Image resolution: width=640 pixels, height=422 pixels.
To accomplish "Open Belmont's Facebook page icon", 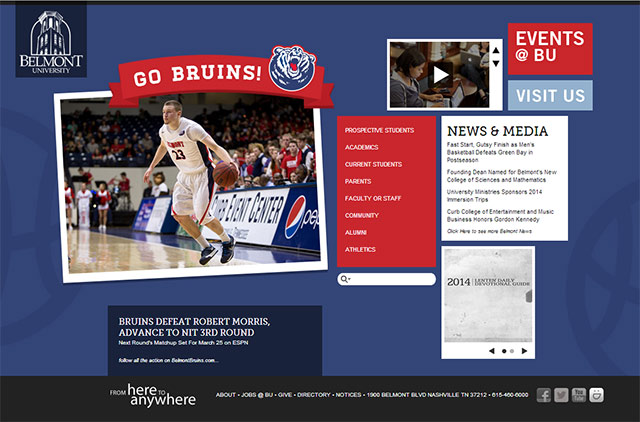I will [x=543, y=395].
